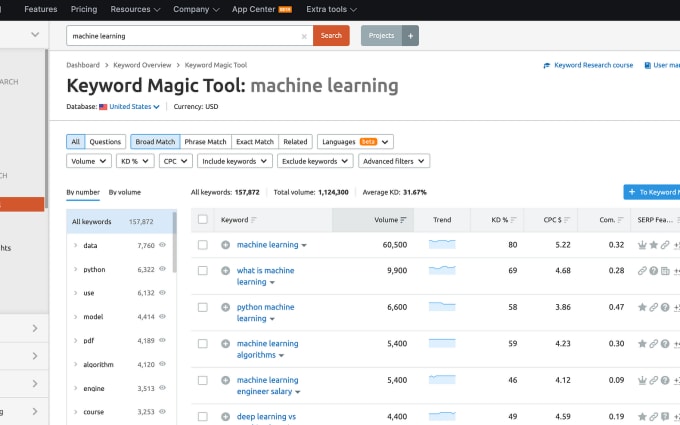Image resolution: width=680 pixels, height=425 pixels.
Task: Open Advanced filters dropdown
Action: (x=394, y=161)
